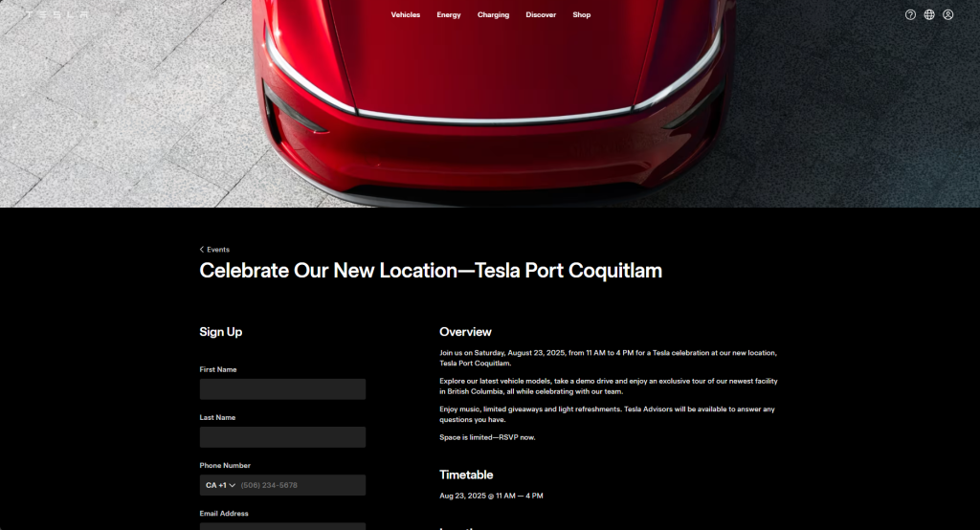Image resolution: width=980 pixels, height=530 pixels.
Task: Go back to the Events link
Action: pos(218,250)
